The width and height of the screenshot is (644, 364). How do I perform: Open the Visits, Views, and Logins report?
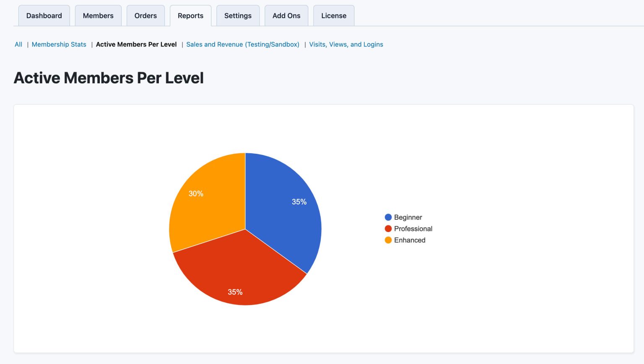coord(346,44)
